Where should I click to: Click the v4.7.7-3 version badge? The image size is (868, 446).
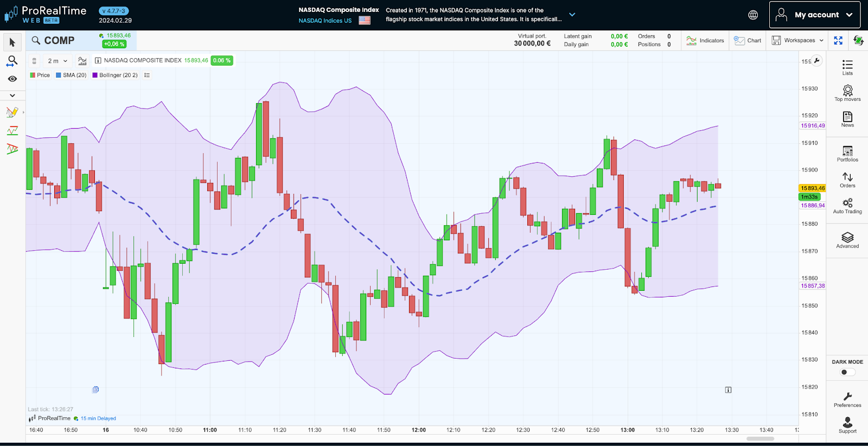pos(114,11)
